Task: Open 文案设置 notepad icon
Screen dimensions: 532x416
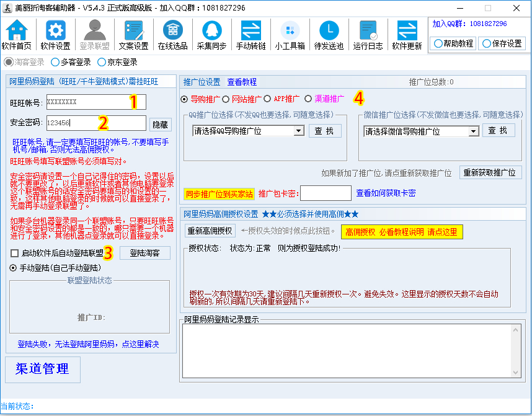Action: pos(133,35)
